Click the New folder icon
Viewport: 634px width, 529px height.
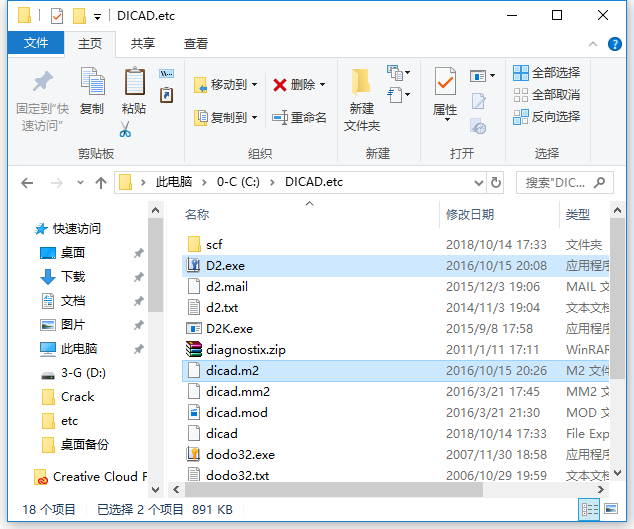click(361, 82)
